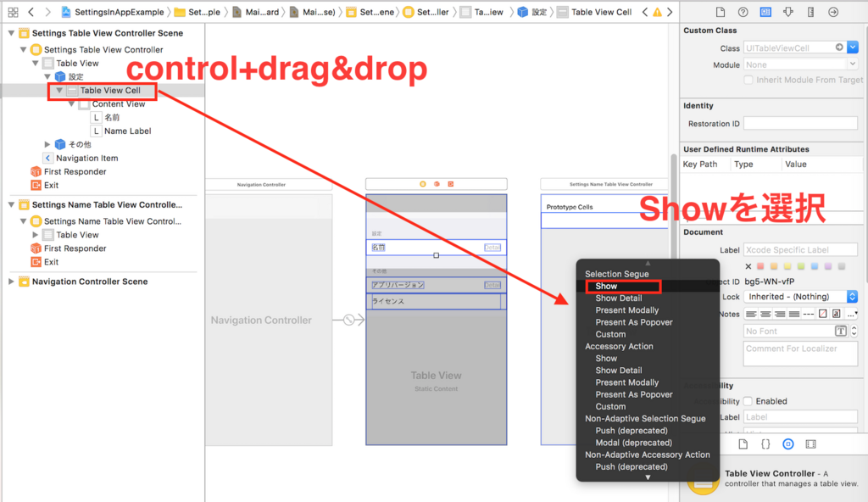Click the Xcode Specific Label field

coord(800,250)
